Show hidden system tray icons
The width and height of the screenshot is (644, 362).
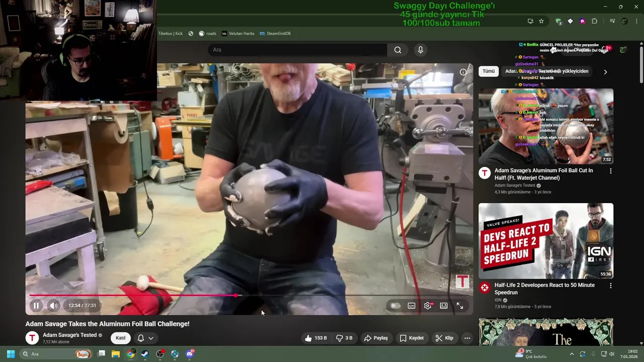point(572,354)
